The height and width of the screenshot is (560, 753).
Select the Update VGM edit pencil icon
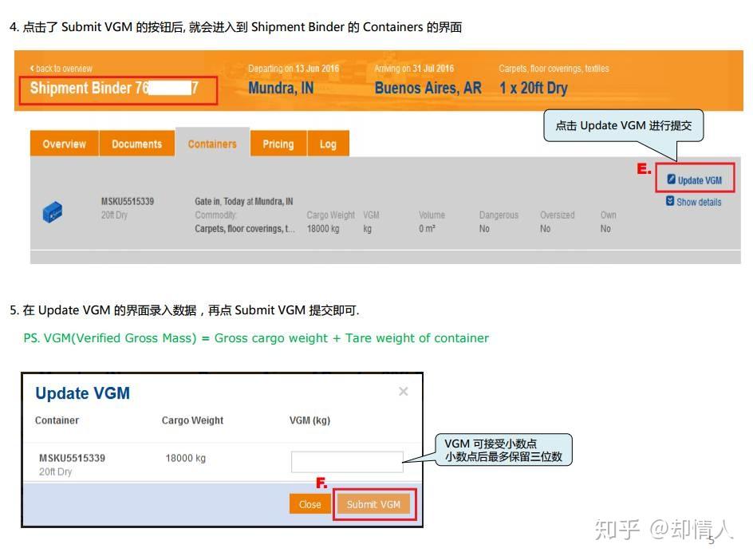[x=672, y=180]
